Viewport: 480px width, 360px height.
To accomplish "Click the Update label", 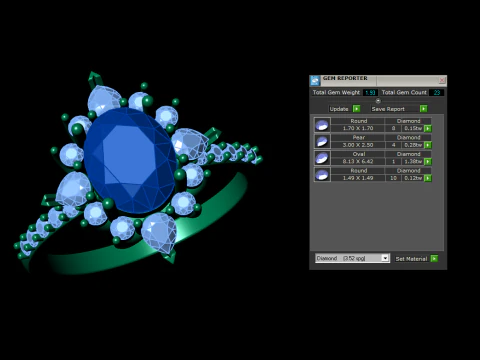I will tap(339, 109).
